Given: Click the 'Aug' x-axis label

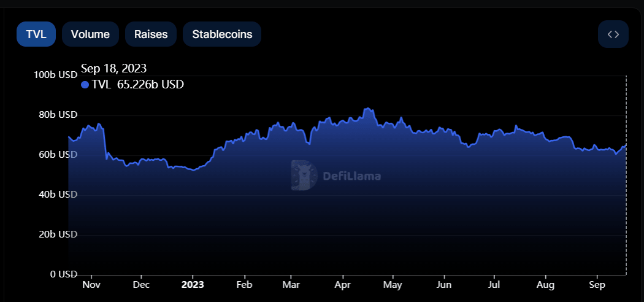Looking at the screenshot, I should pos(546,285).
